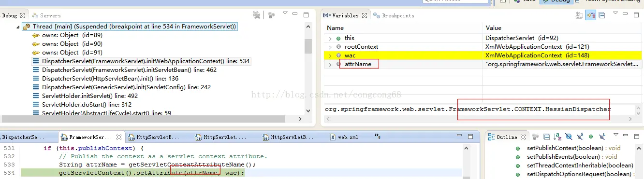Select setThreadContextInheritable(boolean) in Outline
Screen dimensions: 644x179
pyautogui.click(x=574, y=165)
